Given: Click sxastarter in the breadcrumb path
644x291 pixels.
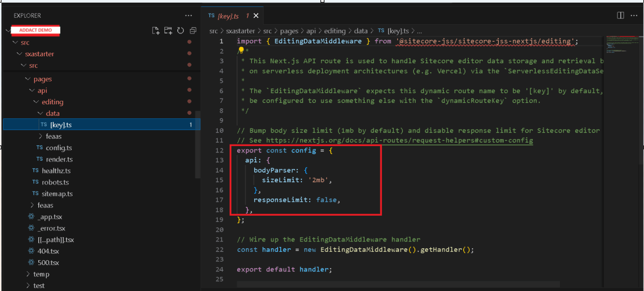Looking at the screenshot, I should coord(240,31).
